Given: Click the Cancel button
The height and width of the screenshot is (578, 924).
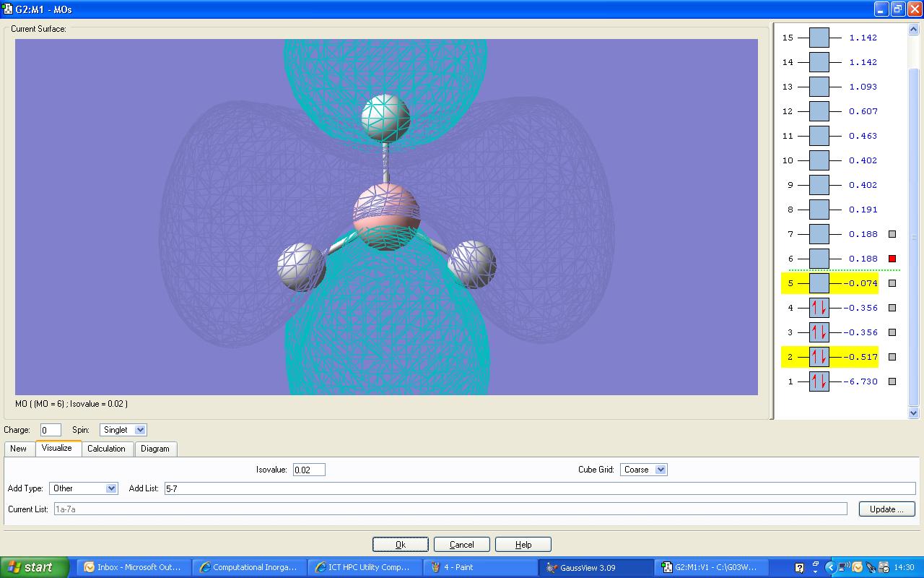Looking at the screenshot, I should (x=461, y=545).
